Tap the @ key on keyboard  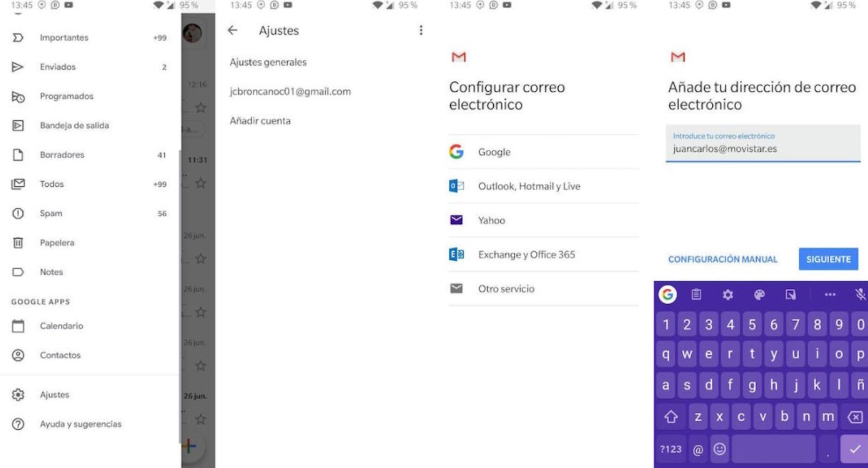[x=698, y=450]
